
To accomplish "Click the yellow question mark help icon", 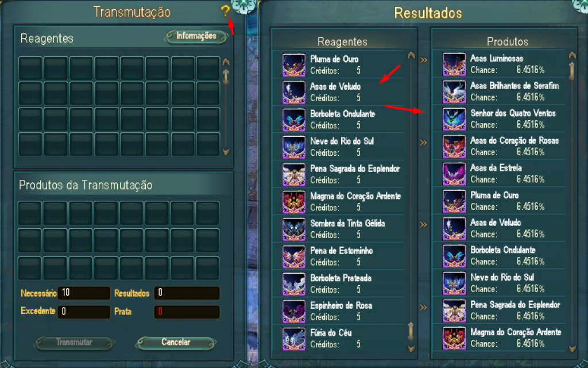I will pos(225,11).
